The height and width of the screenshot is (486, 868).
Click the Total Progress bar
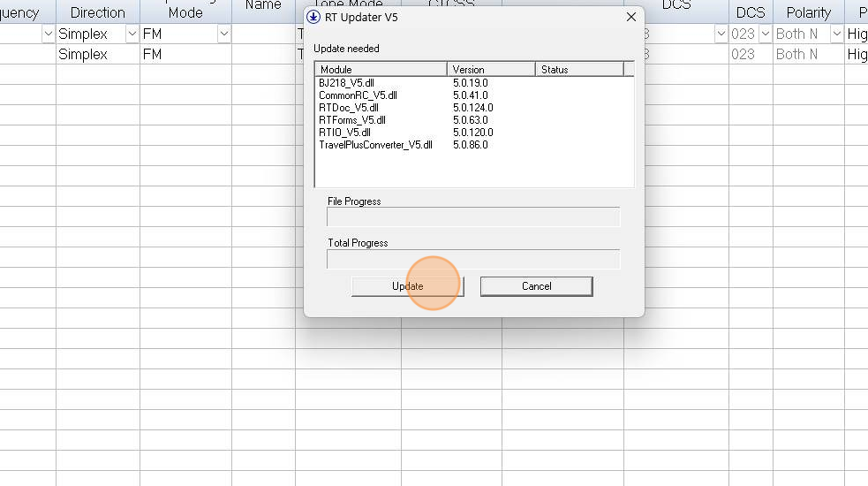[473, 259]
